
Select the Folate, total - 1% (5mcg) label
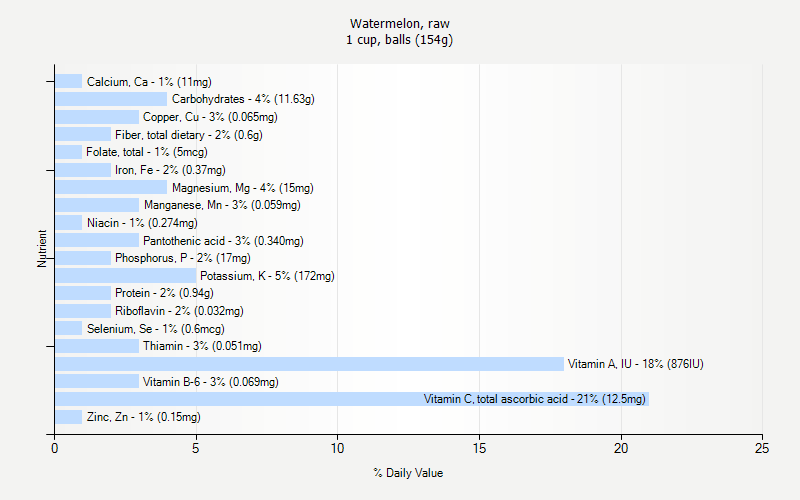click(x=147, y=152)
